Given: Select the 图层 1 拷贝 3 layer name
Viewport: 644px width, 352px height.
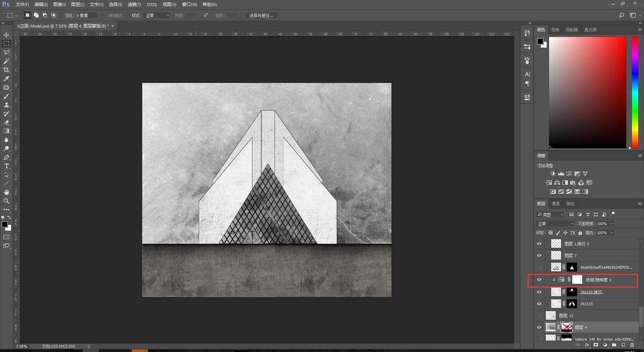Looking at the screenshot, I should point(577,243).
